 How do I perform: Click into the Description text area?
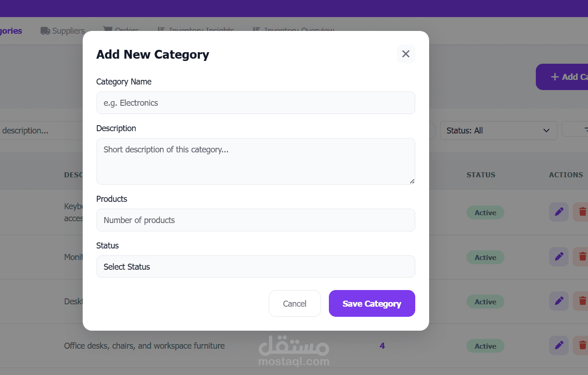pos(255,161)
